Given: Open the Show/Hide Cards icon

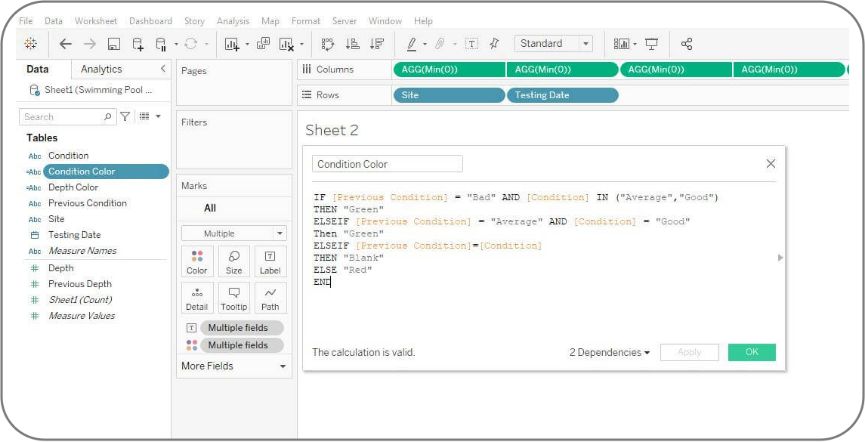Looking at the screenshot, I should 622,44.
